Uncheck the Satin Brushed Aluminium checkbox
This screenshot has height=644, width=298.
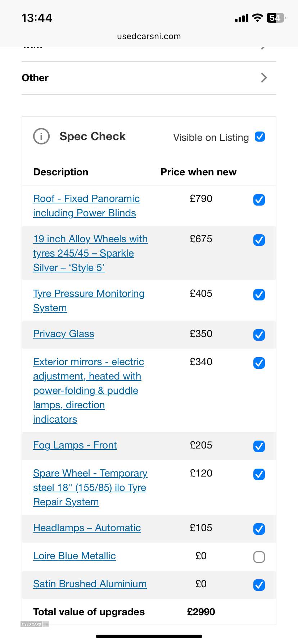[x=259, y=585]
